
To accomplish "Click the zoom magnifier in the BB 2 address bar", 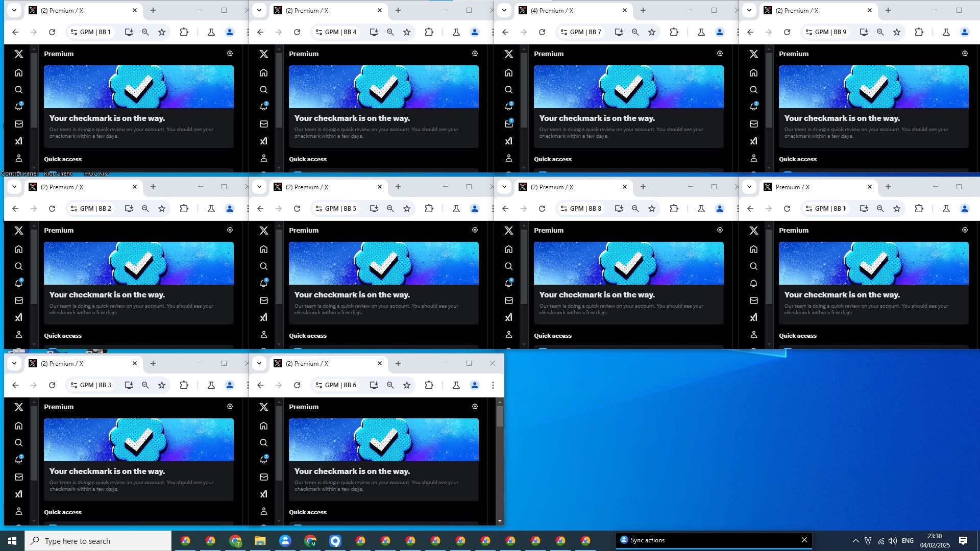I will [145, 209].
